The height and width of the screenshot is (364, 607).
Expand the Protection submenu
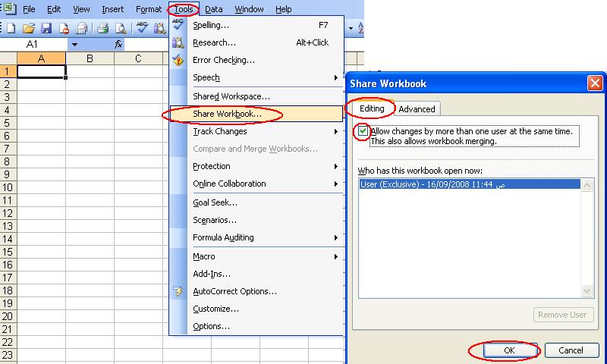pos(336,166)
